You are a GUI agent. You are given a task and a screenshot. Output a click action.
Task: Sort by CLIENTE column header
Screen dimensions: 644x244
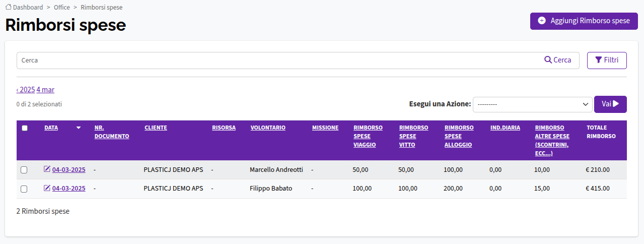156,128
